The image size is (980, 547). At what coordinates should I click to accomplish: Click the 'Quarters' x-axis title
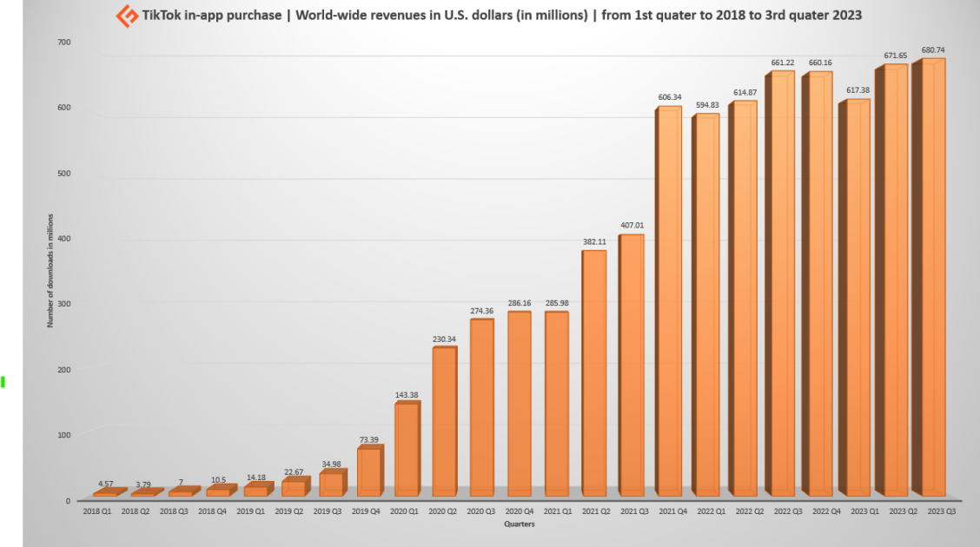click(x=520, y=524)
